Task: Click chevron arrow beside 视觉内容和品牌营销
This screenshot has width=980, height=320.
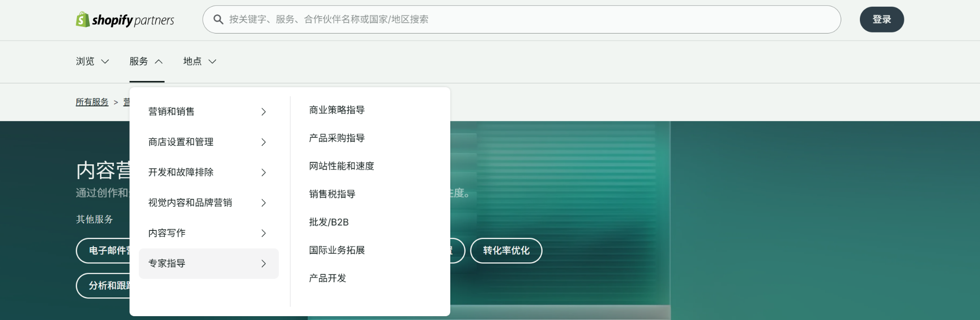Action: [x=263, y=203]
